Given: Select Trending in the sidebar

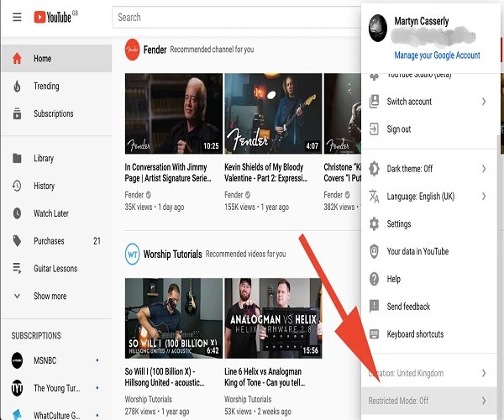Looking at the screenshot, I should click(x=56, y=87).
